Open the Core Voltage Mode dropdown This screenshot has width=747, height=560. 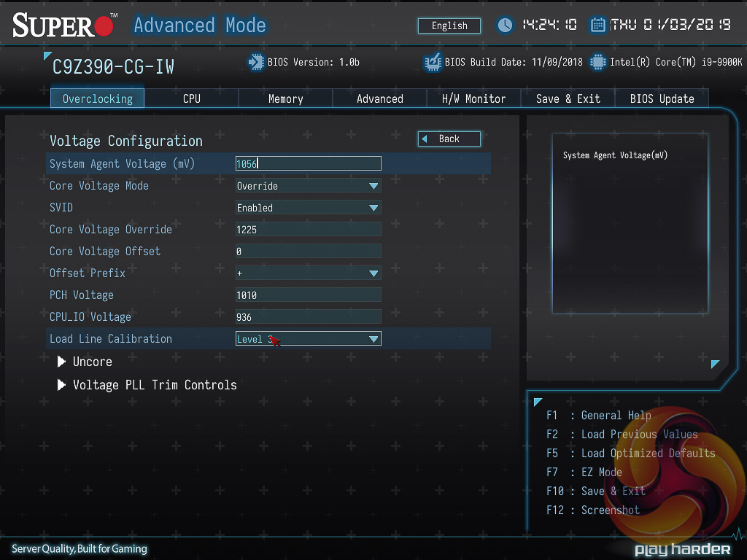tap(308, 186)
